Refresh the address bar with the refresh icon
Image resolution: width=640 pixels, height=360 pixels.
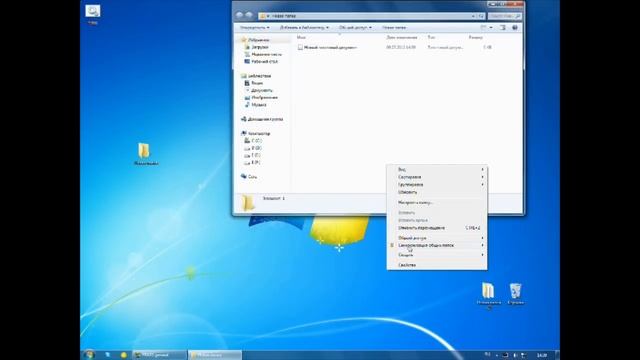(x=482, y=16)
